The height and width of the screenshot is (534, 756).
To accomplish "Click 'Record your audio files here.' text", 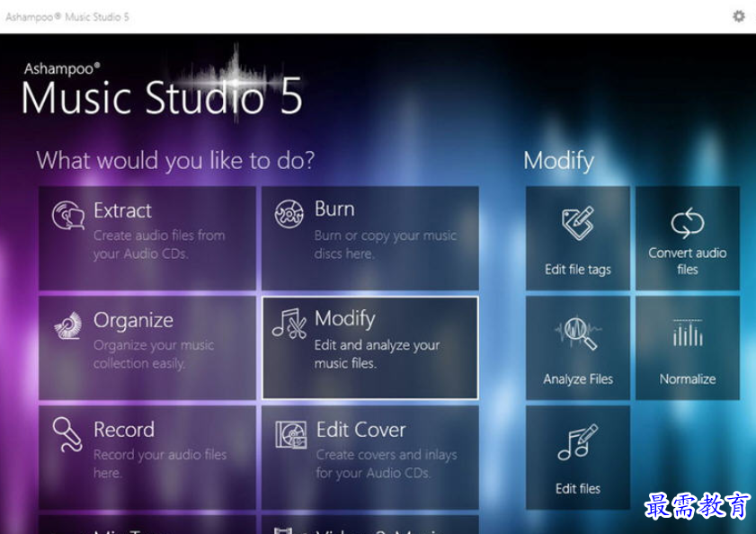I will (160, 464).
